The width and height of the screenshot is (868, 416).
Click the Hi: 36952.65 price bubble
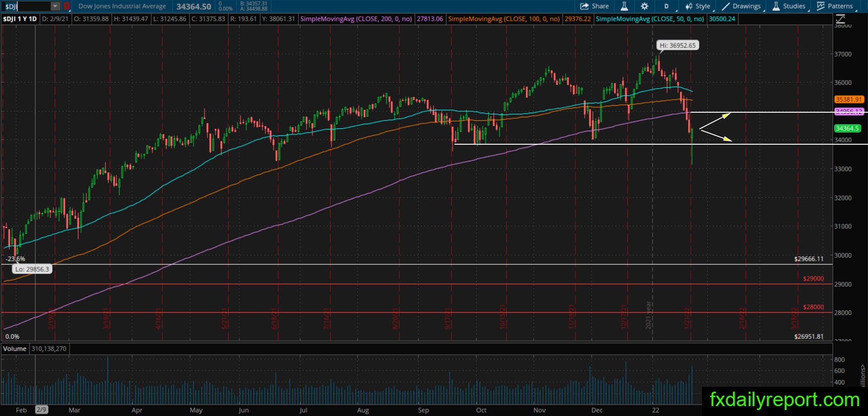677,45
